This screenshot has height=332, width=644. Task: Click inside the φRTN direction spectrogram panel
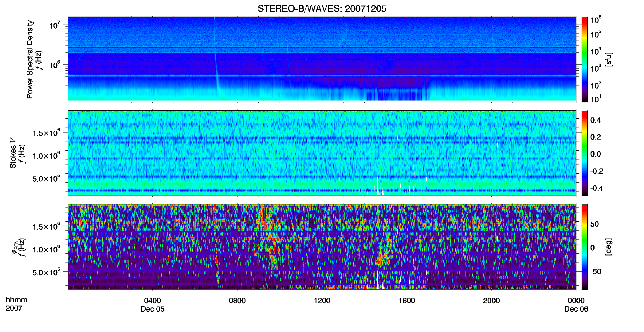(322, 247)
